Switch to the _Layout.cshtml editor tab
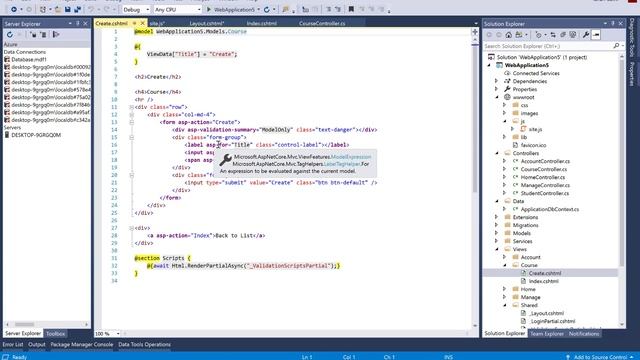The image size is (640, 360). pyautogui.click(x=206, y=23)
